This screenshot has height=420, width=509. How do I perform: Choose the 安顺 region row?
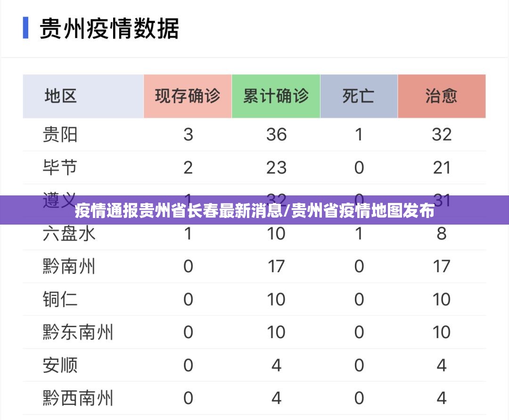point(60,365)
